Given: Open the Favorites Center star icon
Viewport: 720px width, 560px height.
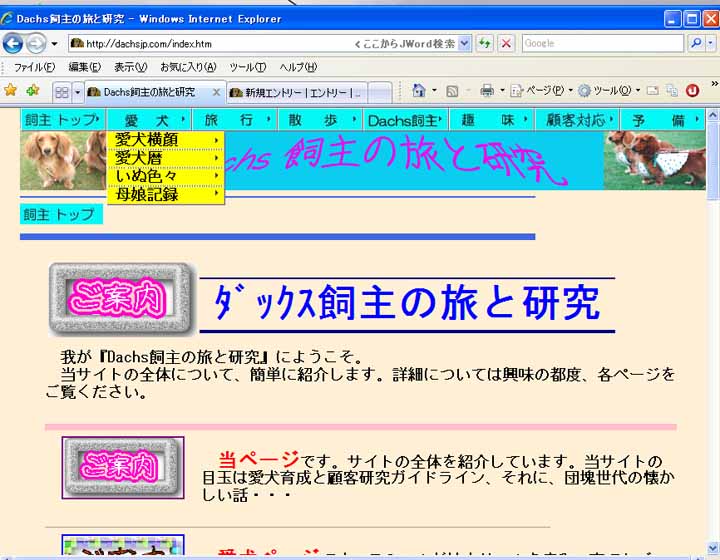Looking at the screenshot, I should (x=11, y=91).
